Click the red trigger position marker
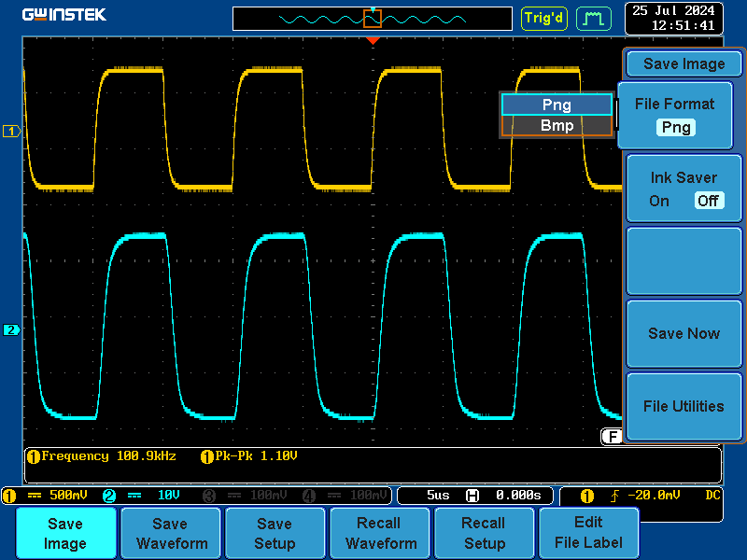747x560 pixels. tap(373, 41)
